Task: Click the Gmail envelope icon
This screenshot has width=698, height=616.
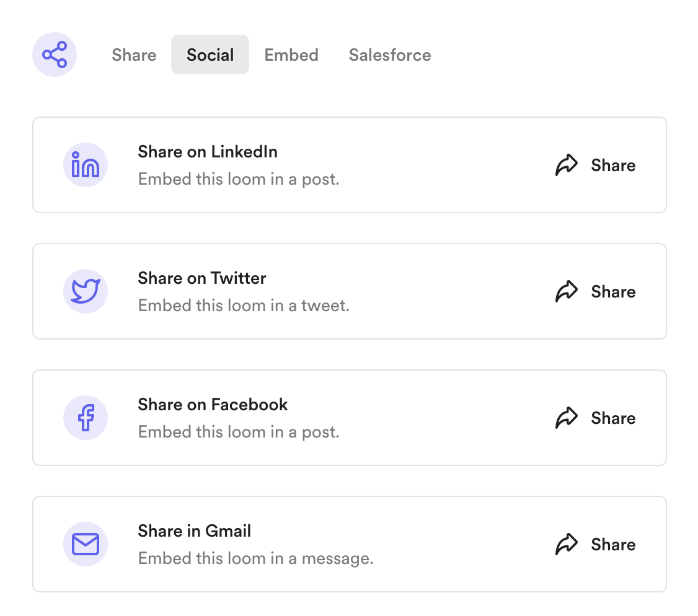Action: 86,544
